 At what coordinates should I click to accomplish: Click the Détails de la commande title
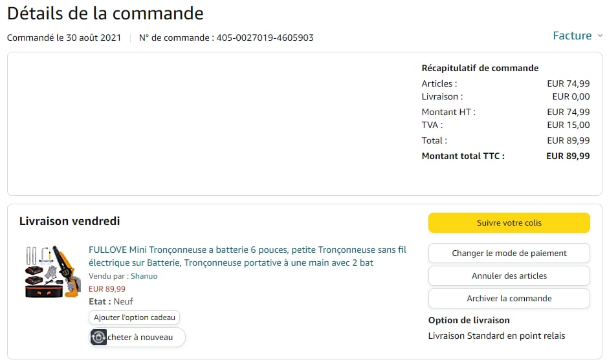[x=105, y=13]
